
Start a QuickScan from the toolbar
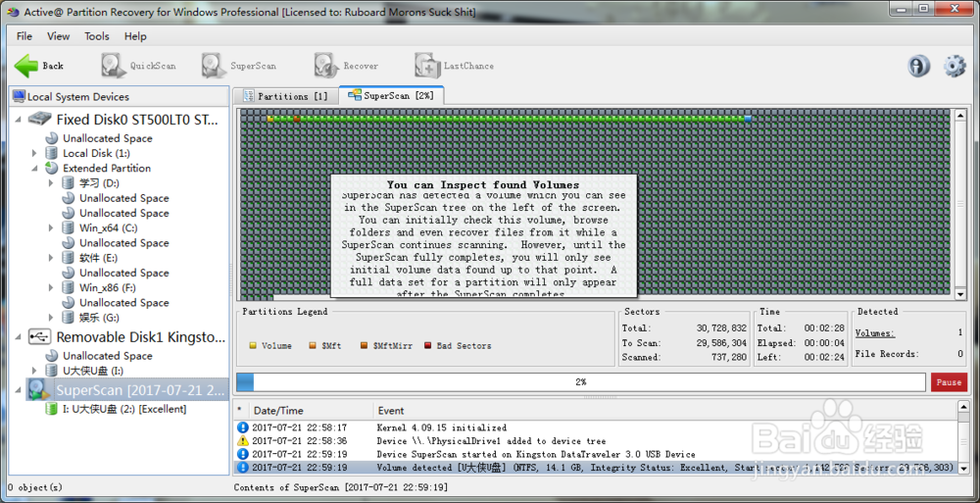[x=138, y=66]
